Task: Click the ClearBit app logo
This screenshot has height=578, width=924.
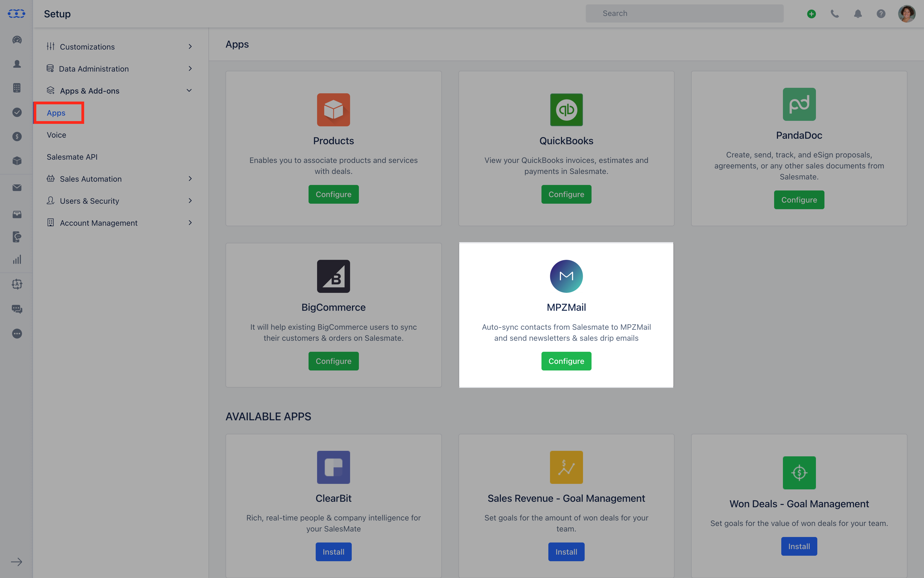Action: click(x=333, y=467)
